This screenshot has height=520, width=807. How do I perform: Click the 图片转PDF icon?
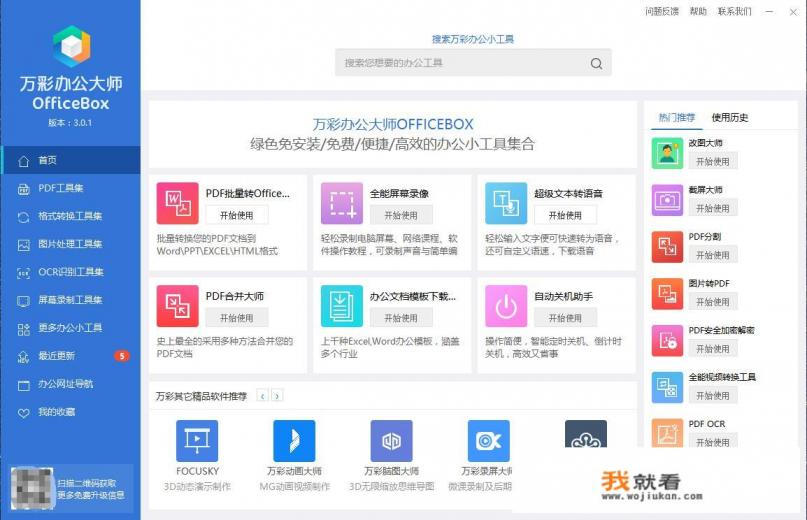(x=667, y=293)
